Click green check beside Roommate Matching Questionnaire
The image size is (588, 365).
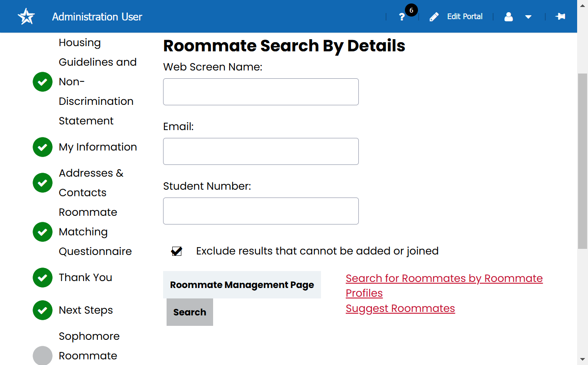[43, 232]
